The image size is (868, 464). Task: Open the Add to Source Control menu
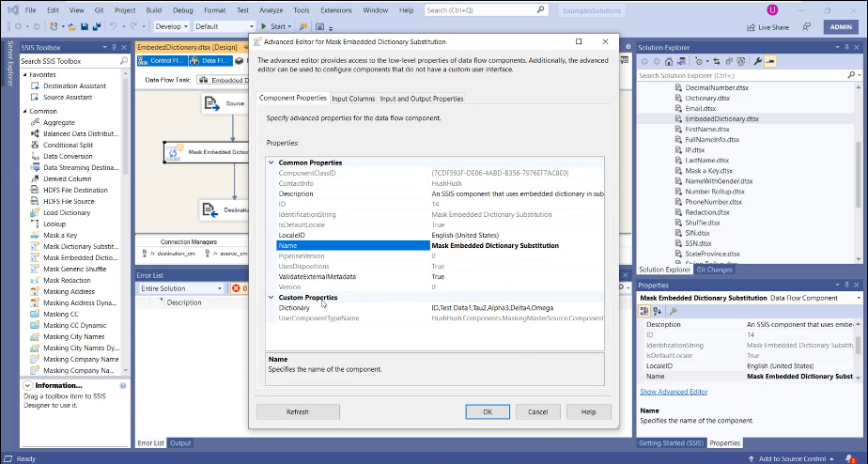[791, 458]
